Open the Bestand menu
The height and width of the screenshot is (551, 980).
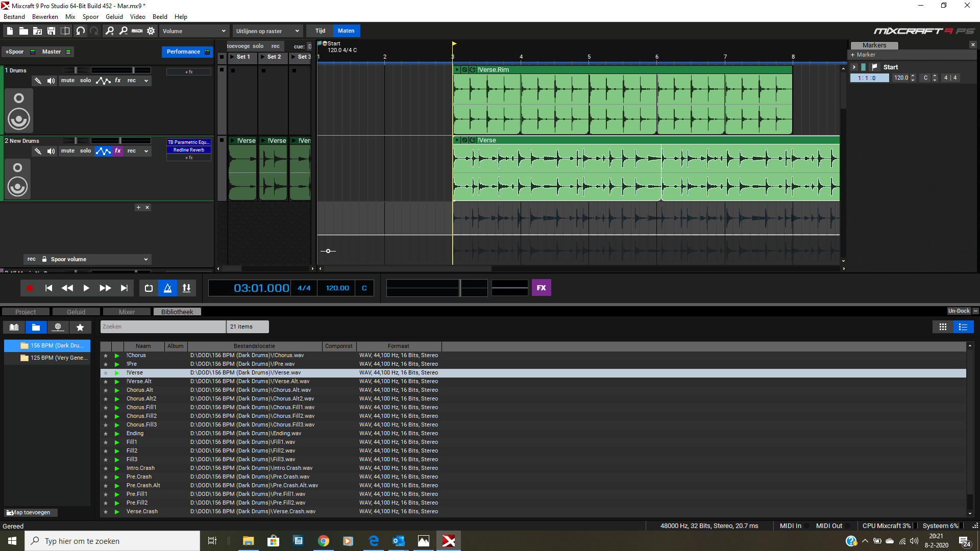pyautogui.click(x=14, y=17)
